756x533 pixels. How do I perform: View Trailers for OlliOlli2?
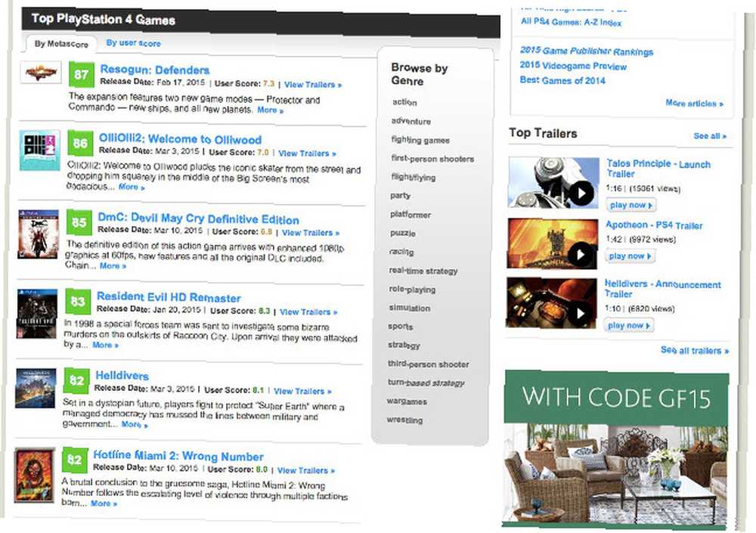[307, 153]
